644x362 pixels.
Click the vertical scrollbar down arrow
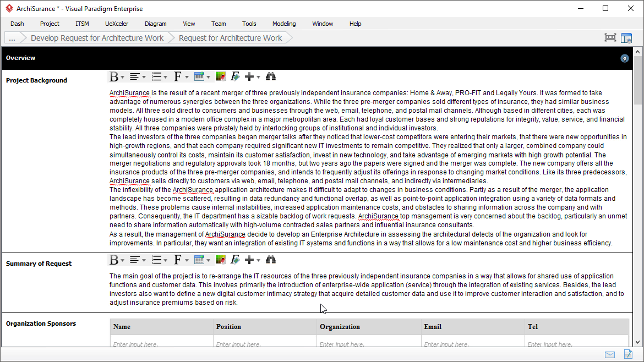[x=637, y=342]
